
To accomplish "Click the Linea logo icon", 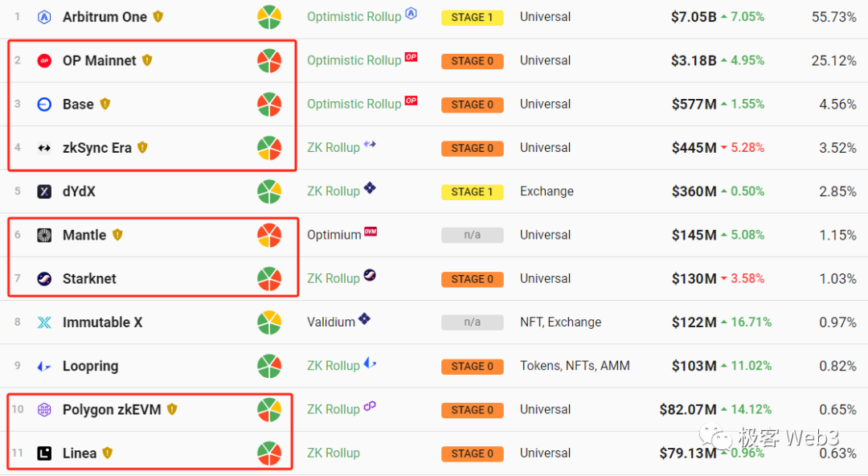I will point(45,453).
